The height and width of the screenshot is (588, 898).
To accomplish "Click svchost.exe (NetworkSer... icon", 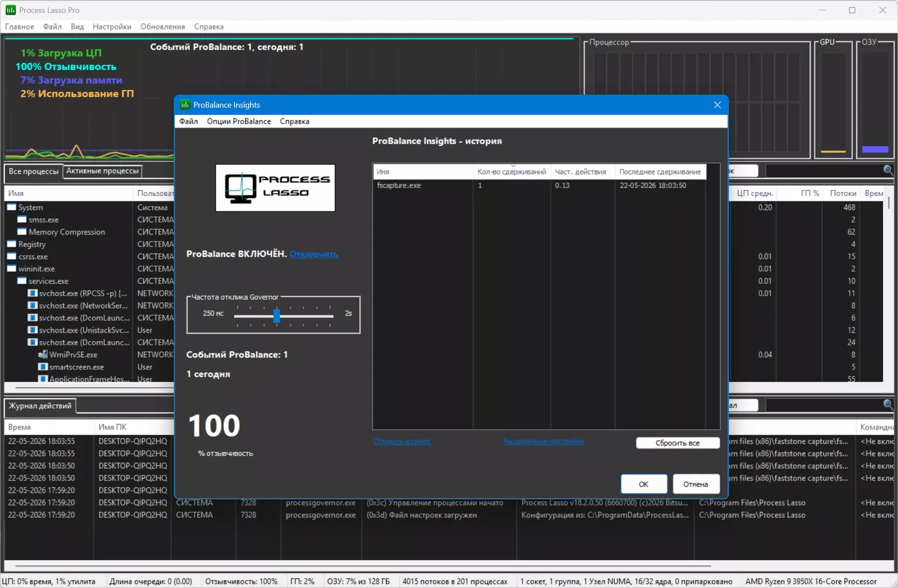I will click(x=32, y=306).
